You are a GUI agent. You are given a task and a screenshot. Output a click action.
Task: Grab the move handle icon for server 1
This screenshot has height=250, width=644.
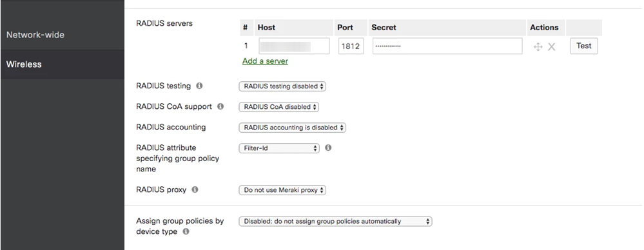[538, 47]
